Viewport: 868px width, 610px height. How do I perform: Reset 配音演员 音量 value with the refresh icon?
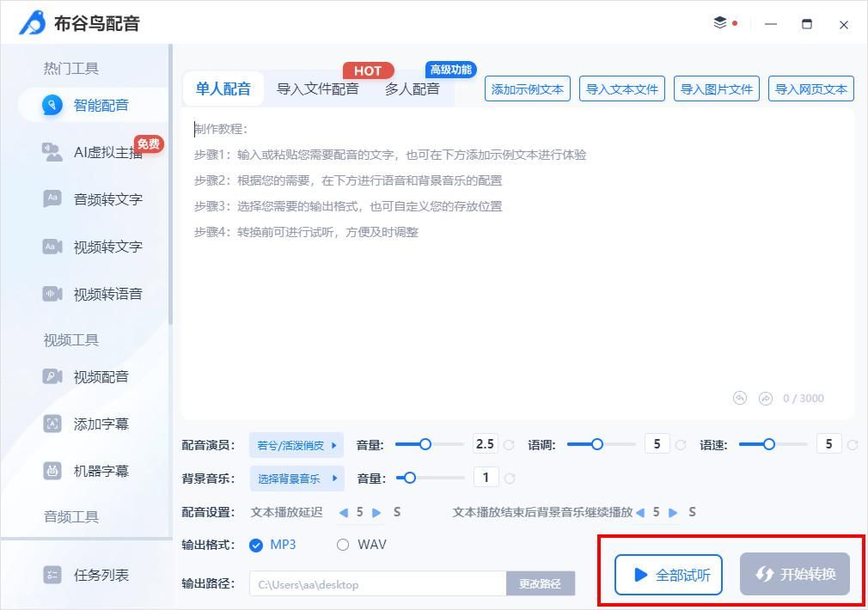pos(509,444)
